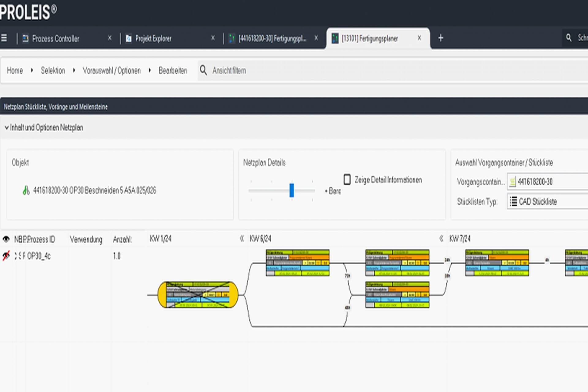588x392 pixels.
Task: Enable the Zeige Detail Informationen checkbox
Action: pyautogui.click(x=347, y=179)
